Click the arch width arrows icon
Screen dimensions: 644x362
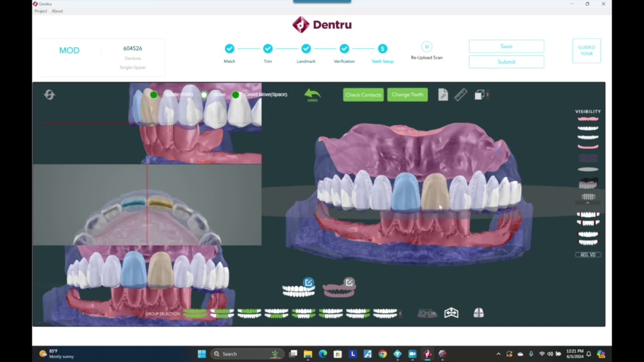pos(451,313)
